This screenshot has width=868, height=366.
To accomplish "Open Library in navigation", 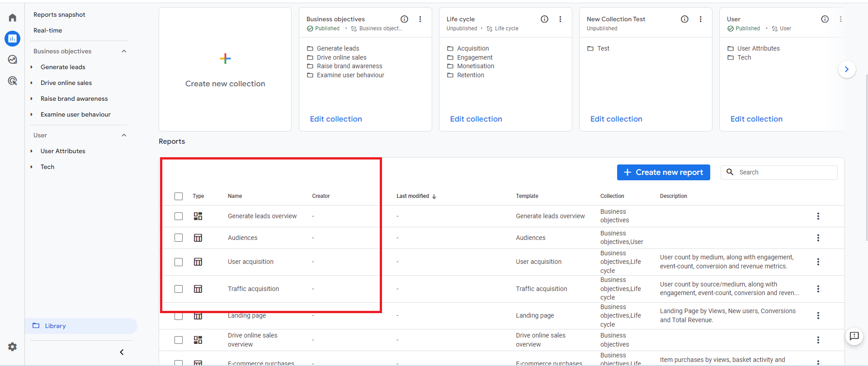I will coord(81,326).
